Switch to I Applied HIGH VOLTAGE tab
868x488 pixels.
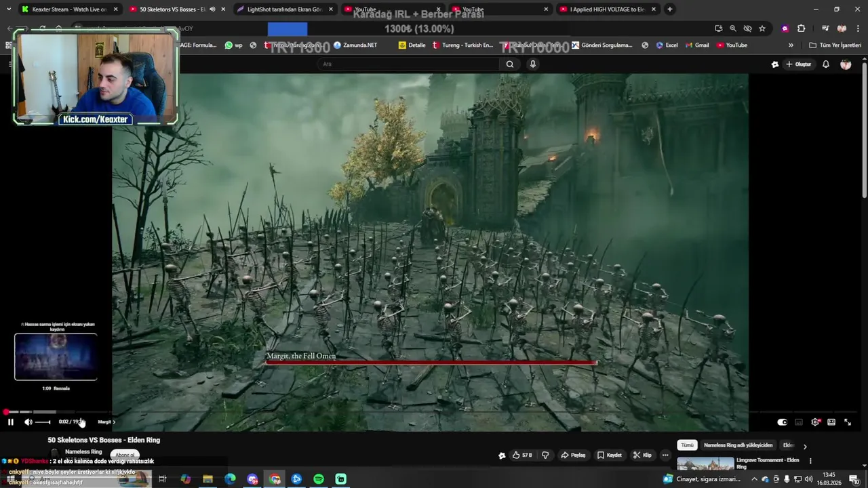pos(607,9)
